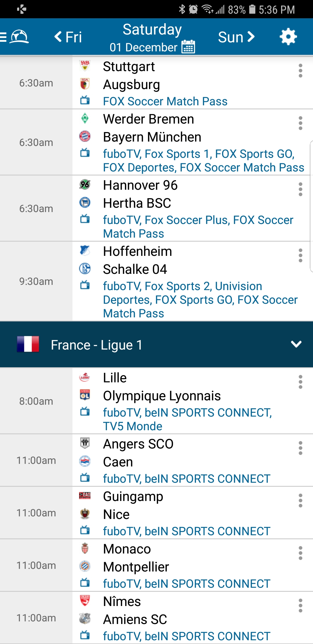This screenshot has width=313, height=644.
Task: Open options for Stuttgart vs Augsburg match
Action: tap(300, 71)
